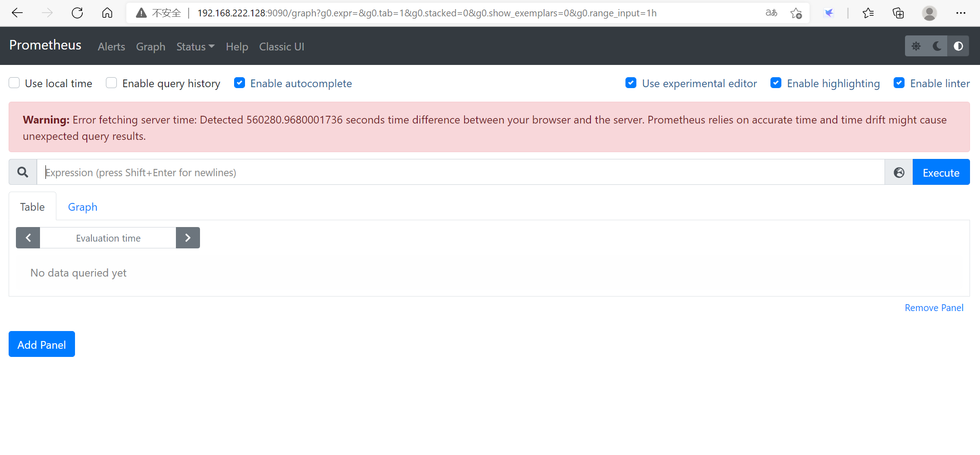This screenshot has height=455, width=980.
Task: Reload the page with refresh icon
Action: point(77,13)
